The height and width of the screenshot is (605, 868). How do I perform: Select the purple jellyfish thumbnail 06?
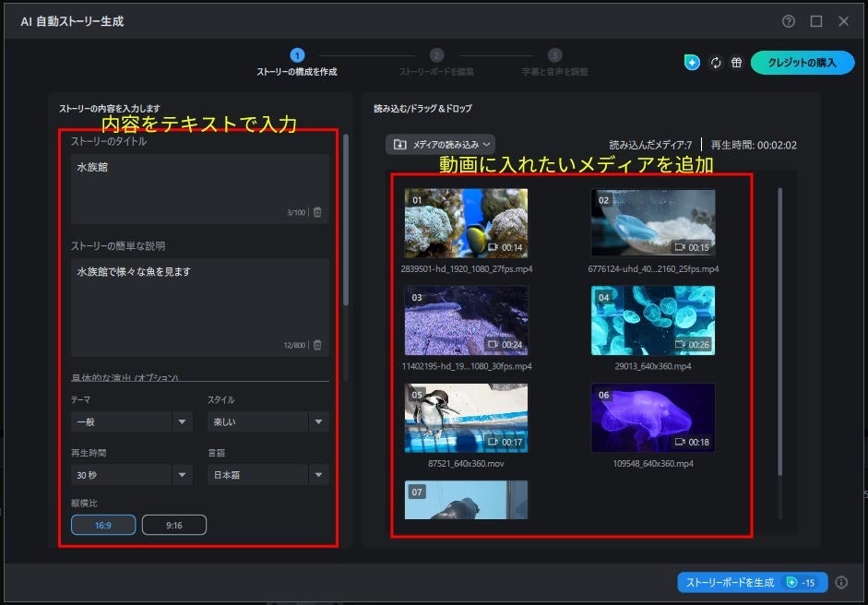coord(653,418)
